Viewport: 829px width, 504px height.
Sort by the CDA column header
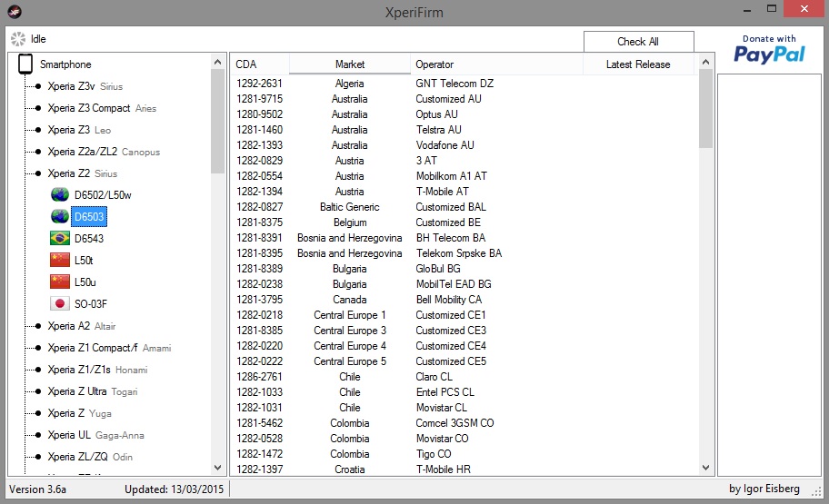[x=260, y=64]
